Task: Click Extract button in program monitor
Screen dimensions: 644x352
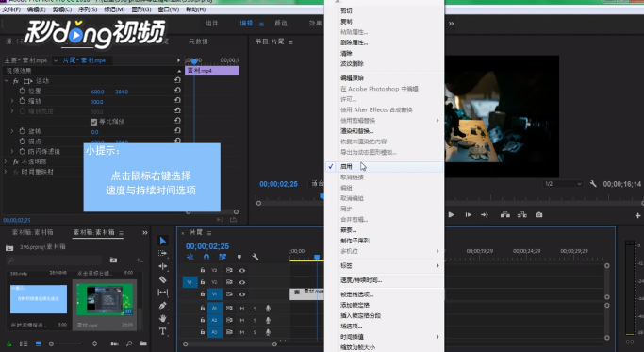Action: pyautogui.click(x=522, y=214)
